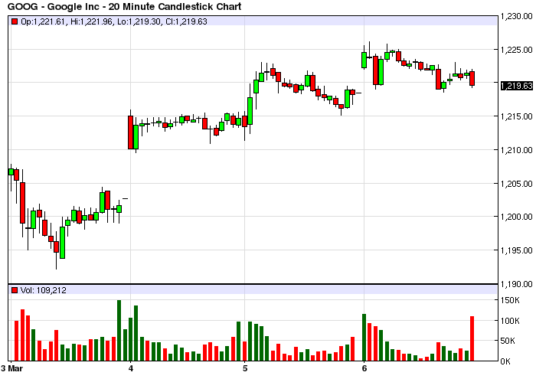Click the final tall red volume bar on day 6
Image resolution: width=536 pixels, height=392 pixels.
click(472, 338)
